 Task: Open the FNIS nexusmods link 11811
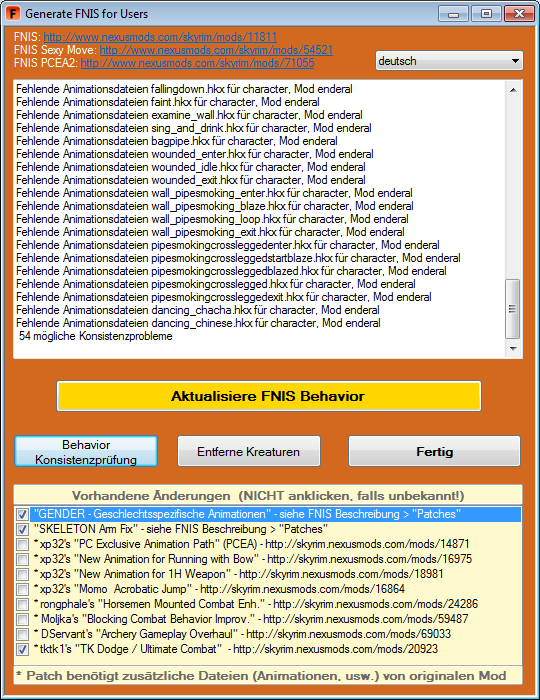160,37
